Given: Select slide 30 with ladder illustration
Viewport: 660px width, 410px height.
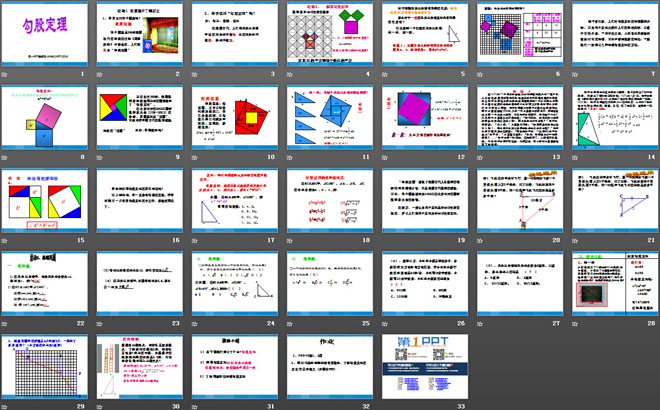Looking at the screenshot, I should point(140,367).
